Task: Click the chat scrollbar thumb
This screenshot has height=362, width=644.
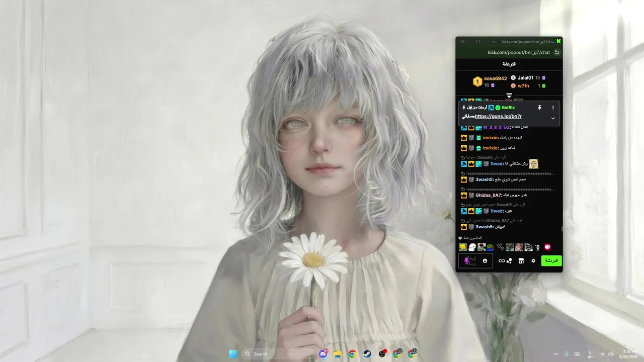Action: [x=561, y=229]
